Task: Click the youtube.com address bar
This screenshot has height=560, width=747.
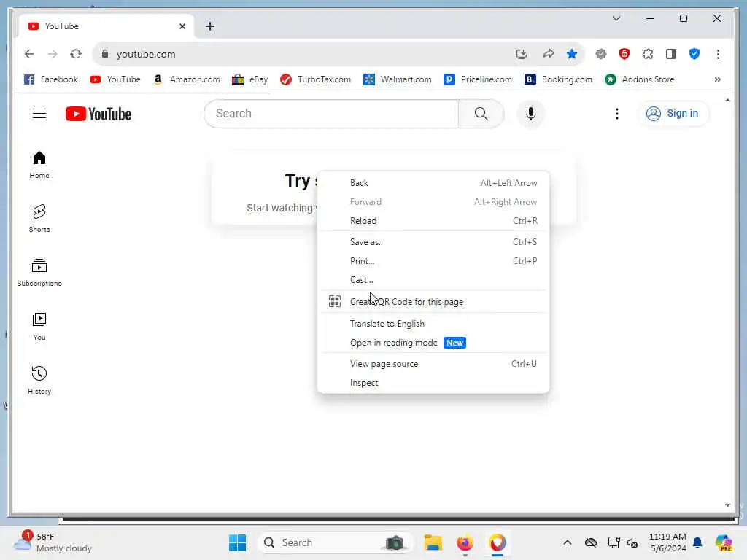Action: coord(305,54)
